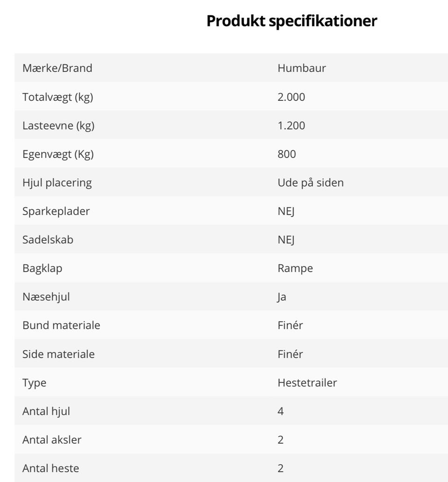
Task: Click the Næsehjul row label
Action: [46, 297]
